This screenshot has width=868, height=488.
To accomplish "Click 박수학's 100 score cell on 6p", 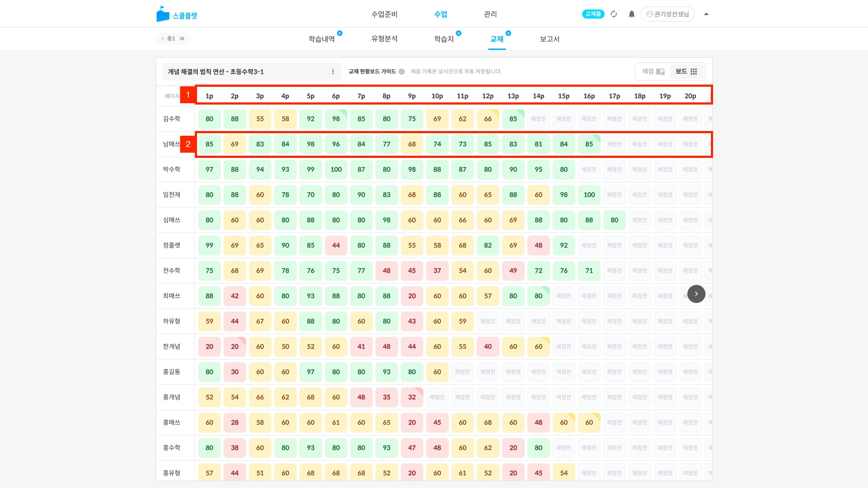I will [x=336, y=170].
